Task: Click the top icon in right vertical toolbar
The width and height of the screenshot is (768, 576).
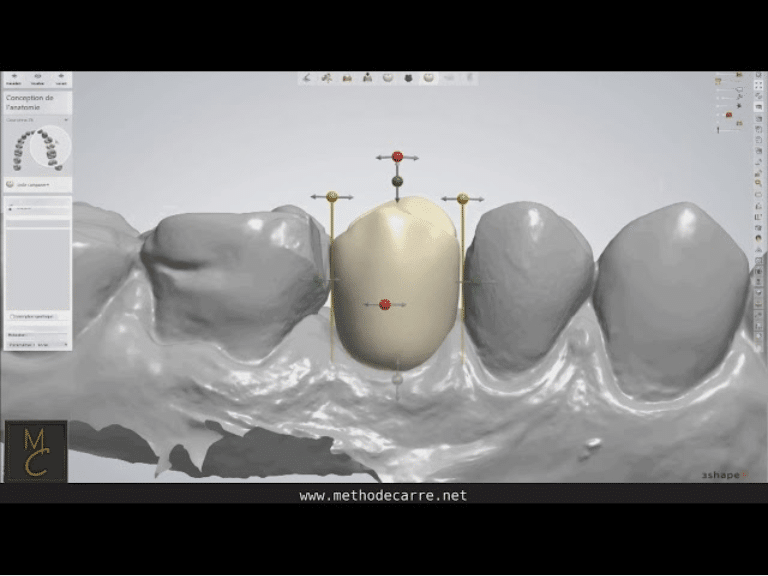Action: [x=759, y=74]
